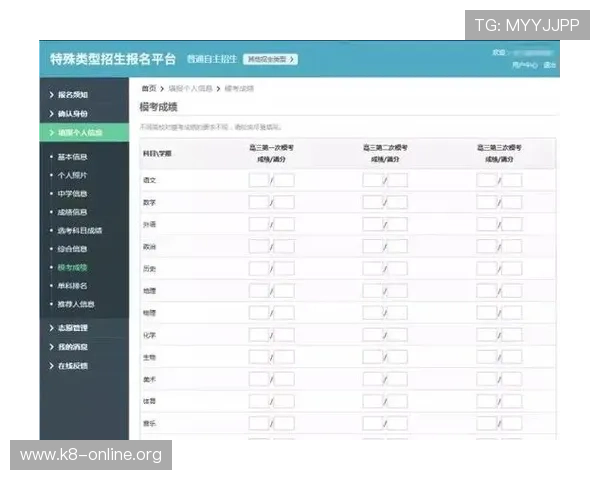Open the 成绩信息 sub-item
600x480 pixels.
coord(72,212)
